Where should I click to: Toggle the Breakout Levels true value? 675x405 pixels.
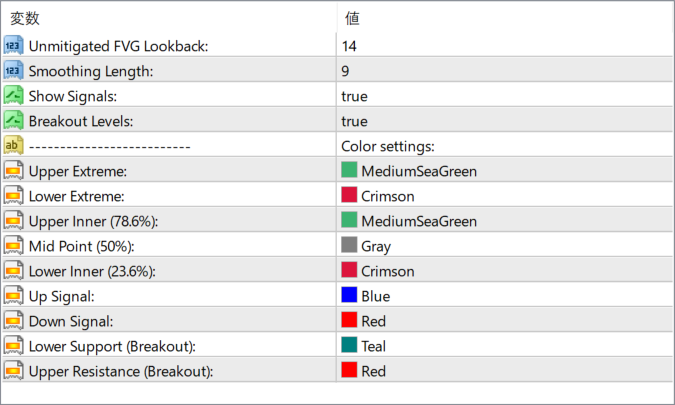click(x=505, y=121)
